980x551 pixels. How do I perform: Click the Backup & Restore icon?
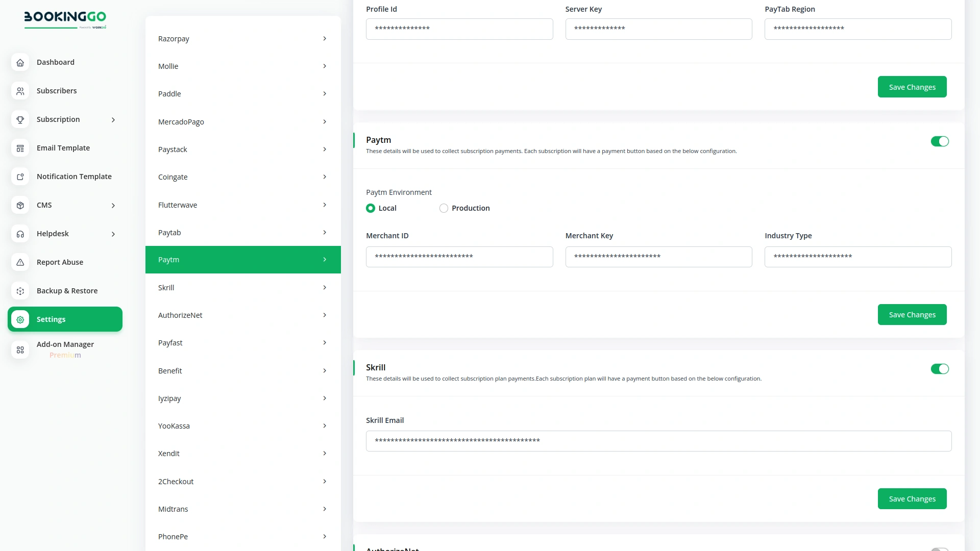[x=20, y=291]
